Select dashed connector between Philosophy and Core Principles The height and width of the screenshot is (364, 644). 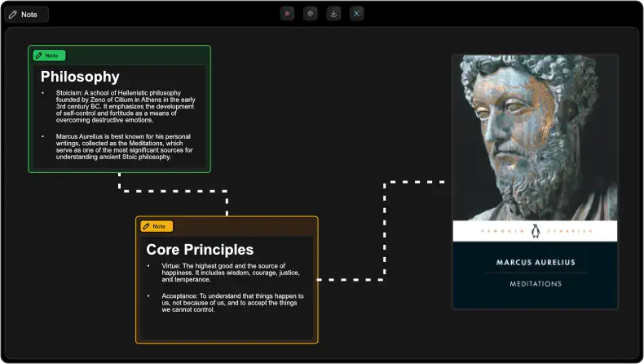[174, 191]
